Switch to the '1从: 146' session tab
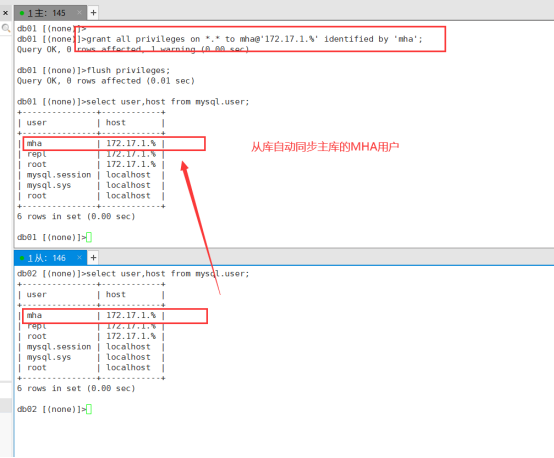 [x=51, y=258]
